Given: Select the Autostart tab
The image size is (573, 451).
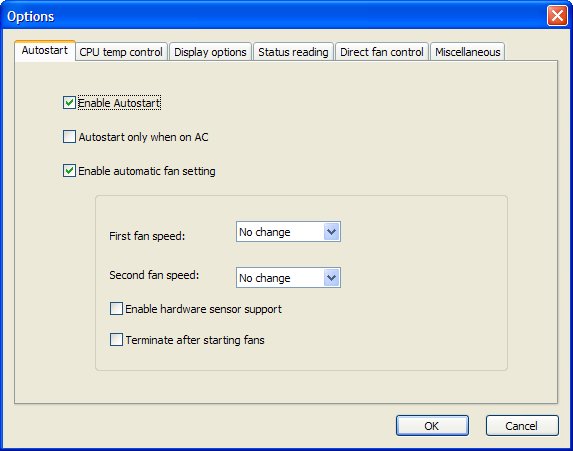Looking at the screenshot, I should pyautogui.click(x=45, y=50).
